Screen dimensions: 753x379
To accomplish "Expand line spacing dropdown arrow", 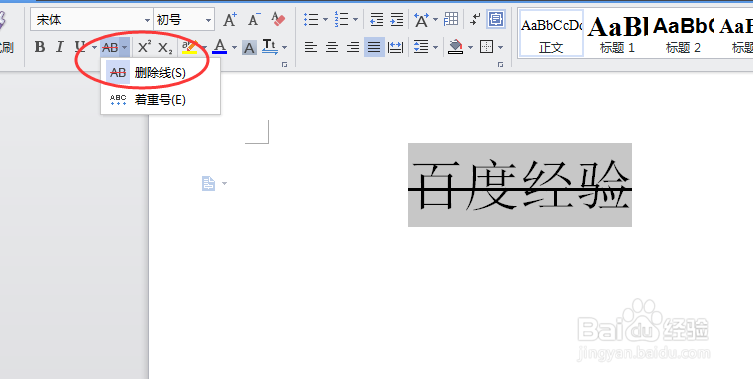I will [x=435, y=48].
